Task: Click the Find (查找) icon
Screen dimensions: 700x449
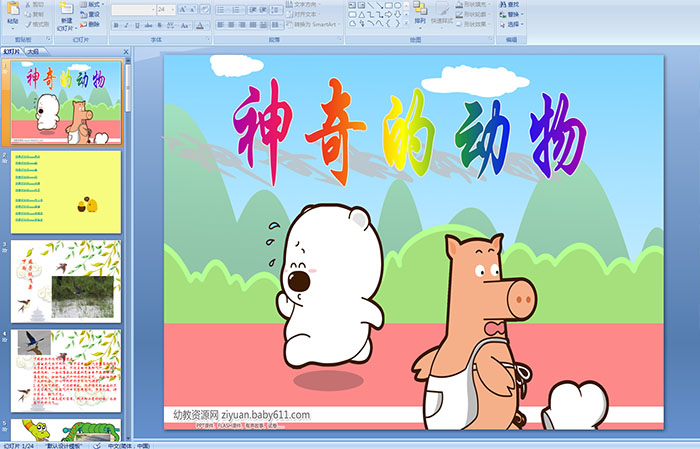Action: pyautogui.click(x=512, y=4)
